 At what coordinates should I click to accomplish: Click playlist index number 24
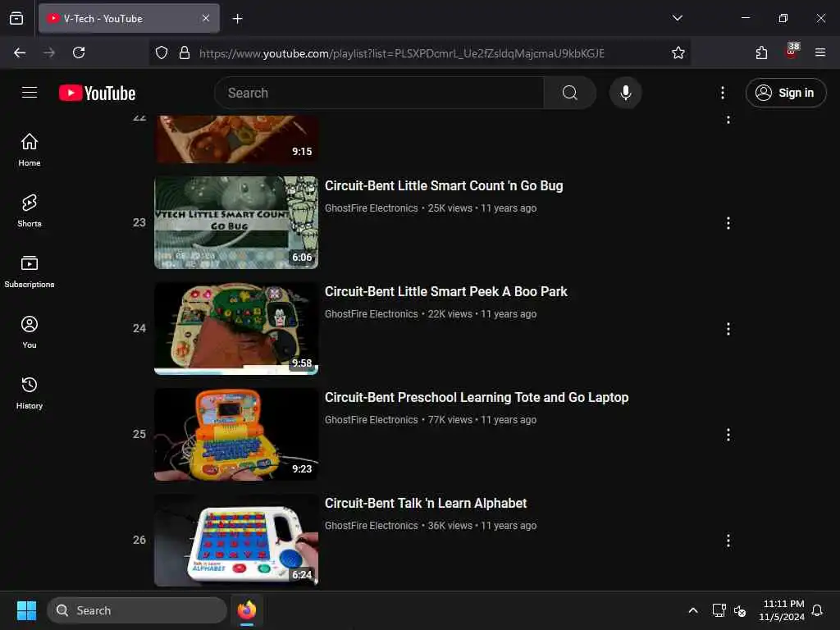pos(139,328)
